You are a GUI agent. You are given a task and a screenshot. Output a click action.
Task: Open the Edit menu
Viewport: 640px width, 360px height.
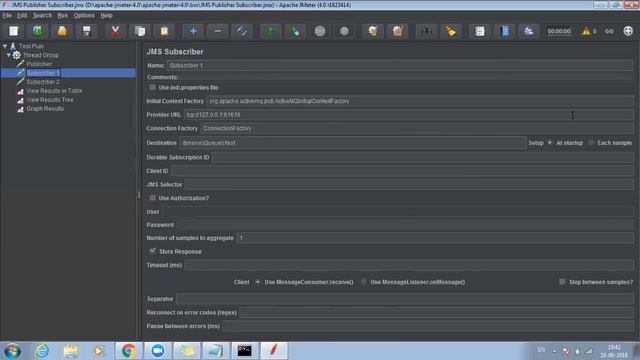point(22,16)
